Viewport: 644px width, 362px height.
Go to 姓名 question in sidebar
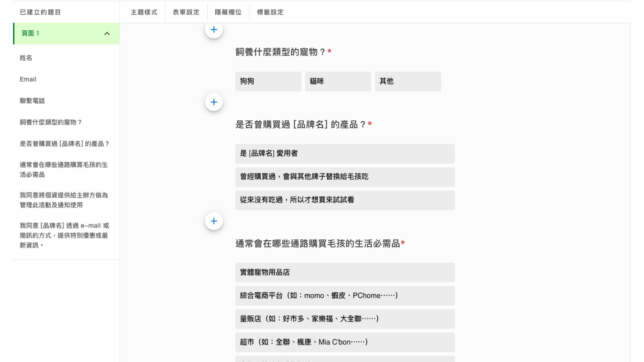coord(26,58)
